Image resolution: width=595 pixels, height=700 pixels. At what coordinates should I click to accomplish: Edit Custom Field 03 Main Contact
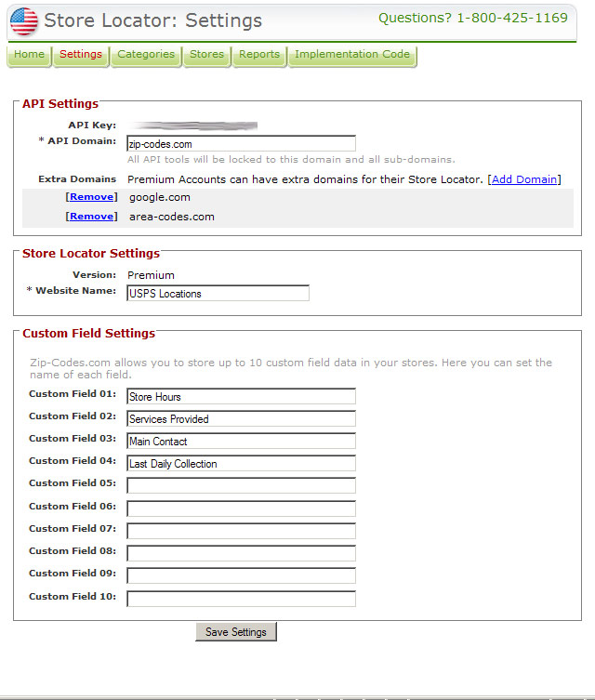pos(241,441)
